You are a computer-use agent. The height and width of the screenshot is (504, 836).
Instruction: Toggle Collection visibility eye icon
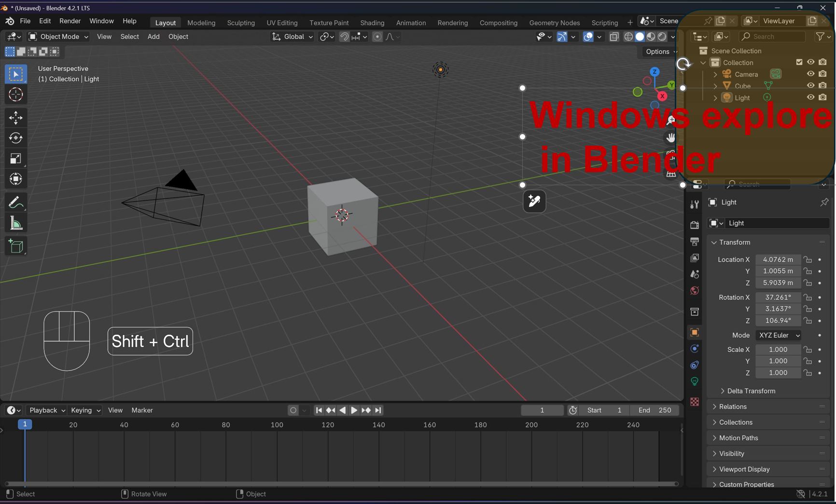(x=811, y=62)
